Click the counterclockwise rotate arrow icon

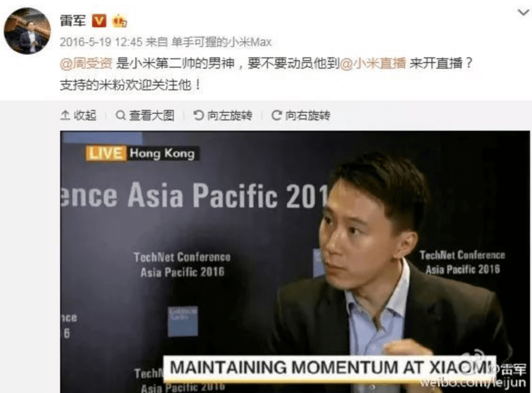point(198,115)
